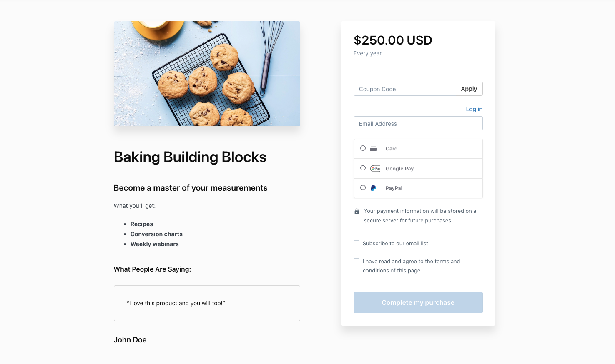The width and height of the screenshot is (615, 364).
Task: Focus the Email Address field
Action: pyautogui.click(x=418, y=123)
